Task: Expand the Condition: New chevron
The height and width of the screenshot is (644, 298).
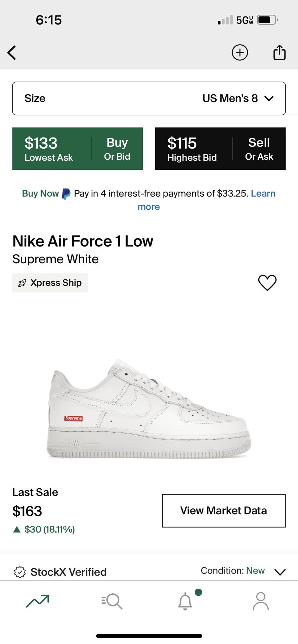Action: click(280, 572)
